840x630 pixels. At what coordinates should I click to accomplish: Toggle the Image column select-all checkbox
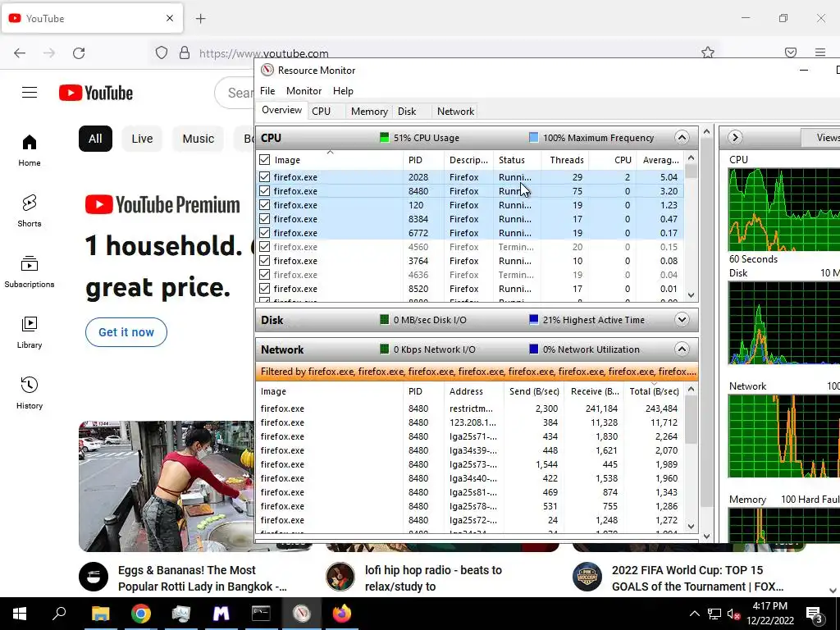point(265,160)
